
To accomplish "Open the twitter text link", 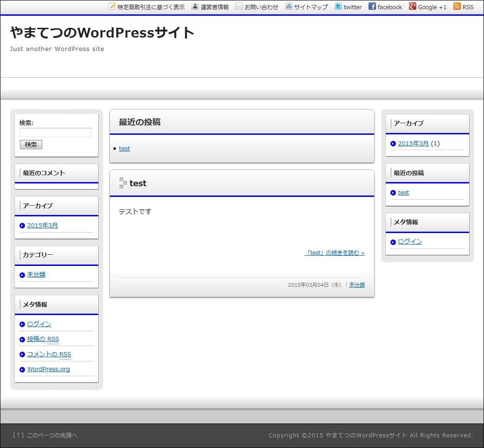I will tap(353, 7).
